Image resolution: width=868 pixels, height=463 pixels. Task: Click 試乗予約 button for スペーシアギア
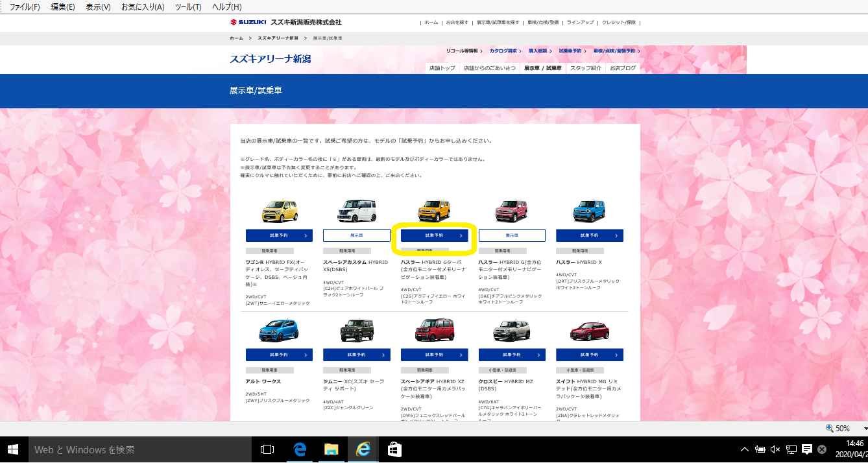434,355
